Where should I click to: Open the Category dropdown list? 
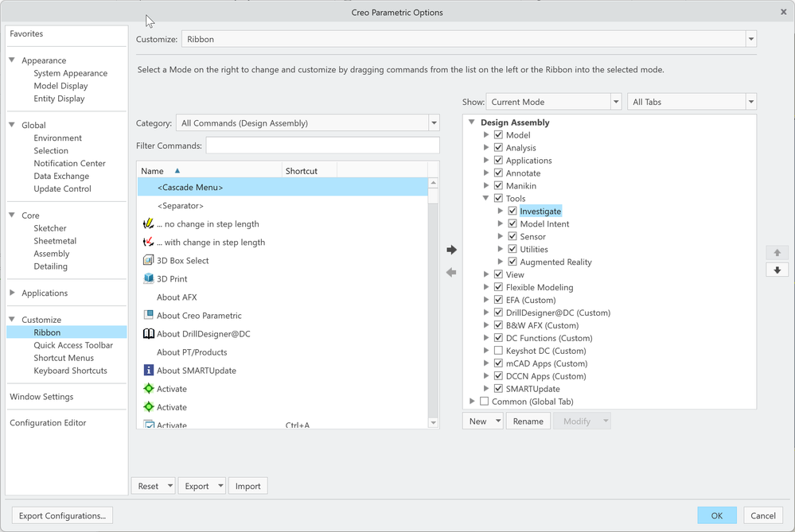pyautogui.click(x=434, y=123)
